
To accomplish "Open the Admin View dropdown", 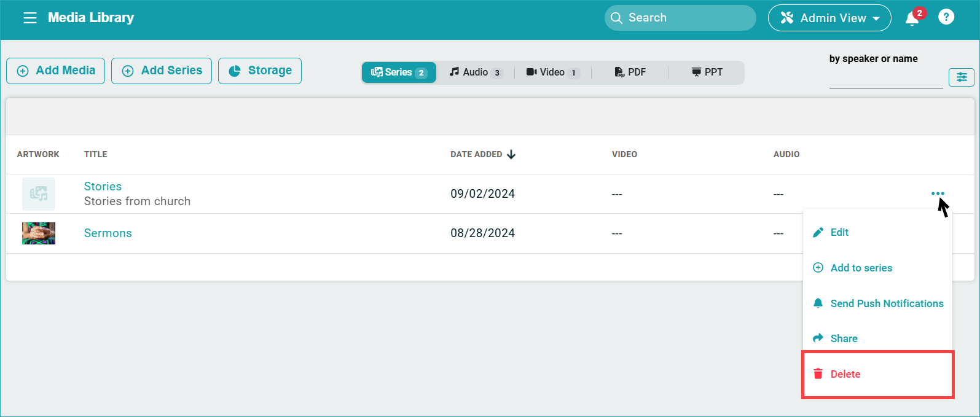I will (x=829, y=18).
